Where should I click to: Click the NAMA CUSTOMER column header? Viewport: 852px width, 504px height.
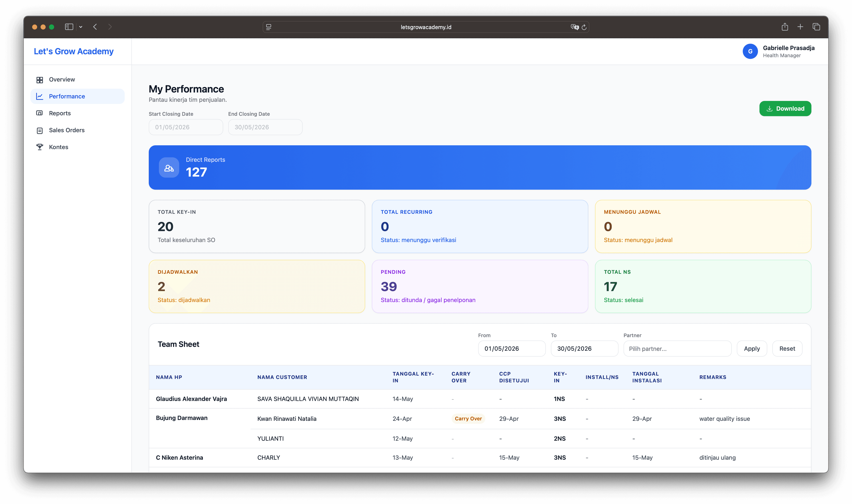pos(282,377)
